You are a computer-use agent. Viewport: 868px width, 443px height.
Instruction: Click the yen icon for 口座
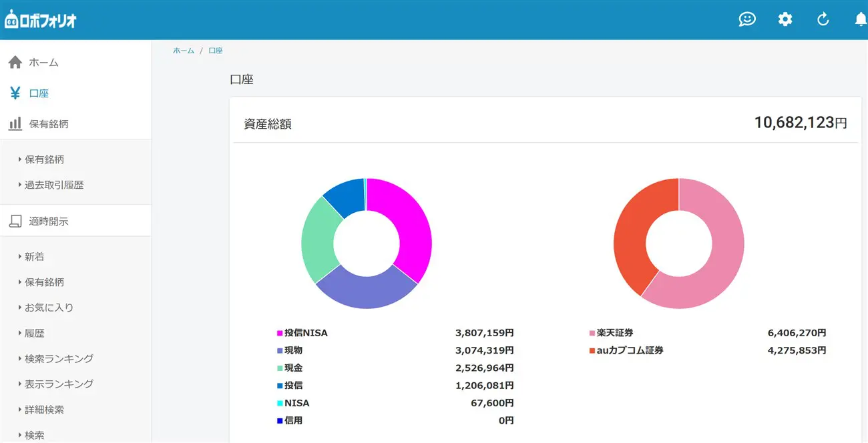15,93
